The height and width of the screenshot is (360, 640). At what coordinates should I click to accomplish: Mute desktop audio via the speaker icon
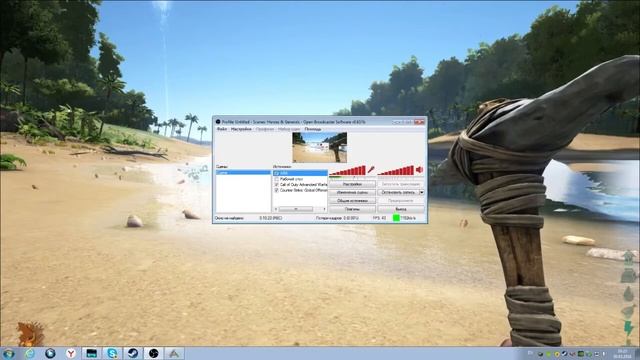click(420, 170)
